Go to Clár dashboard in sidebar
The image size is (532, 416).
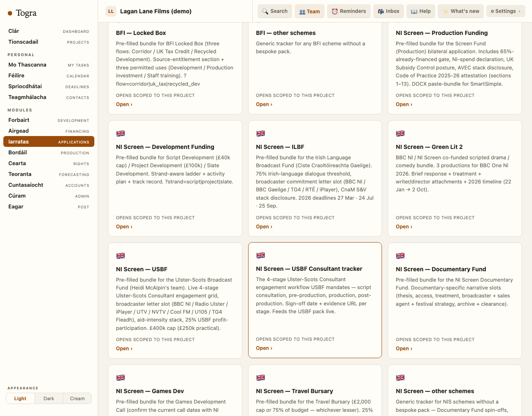(x=49, y=31)
